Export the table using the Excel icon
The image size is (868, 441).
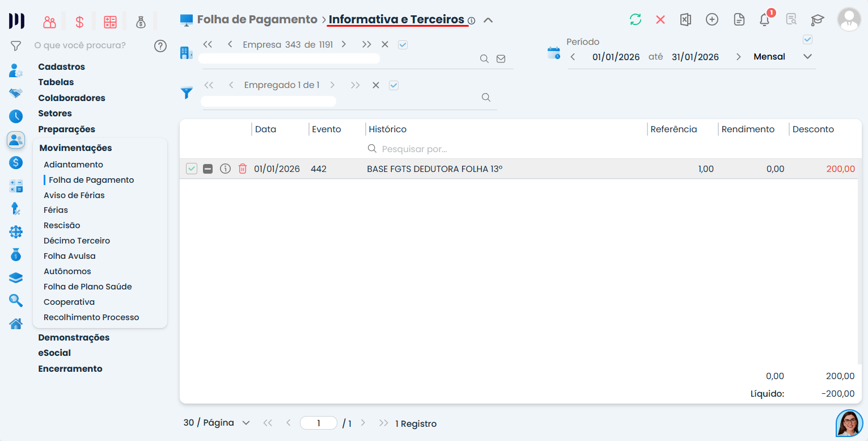click(685, 20)
